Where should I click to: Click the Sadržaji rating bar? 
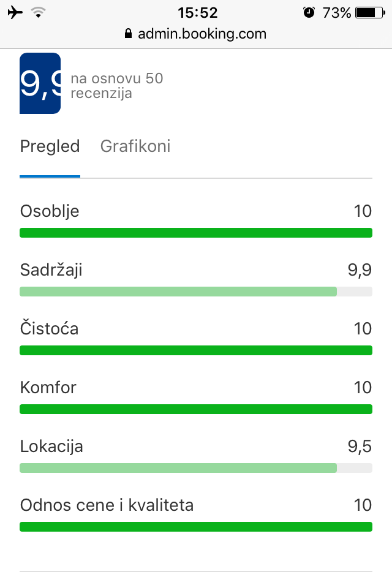pos(196,292)
